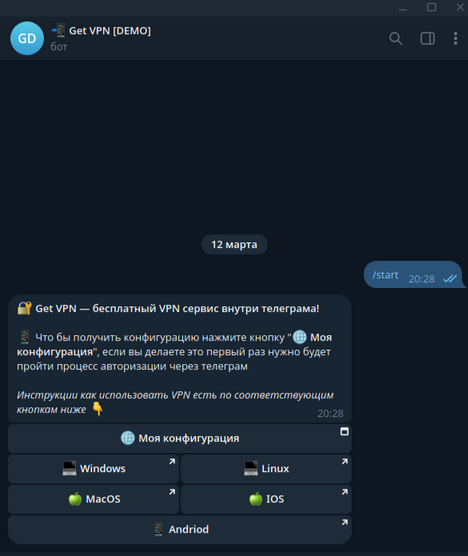
Task: Click external link arrow on Linux button
Action: [x=345, y=461]
